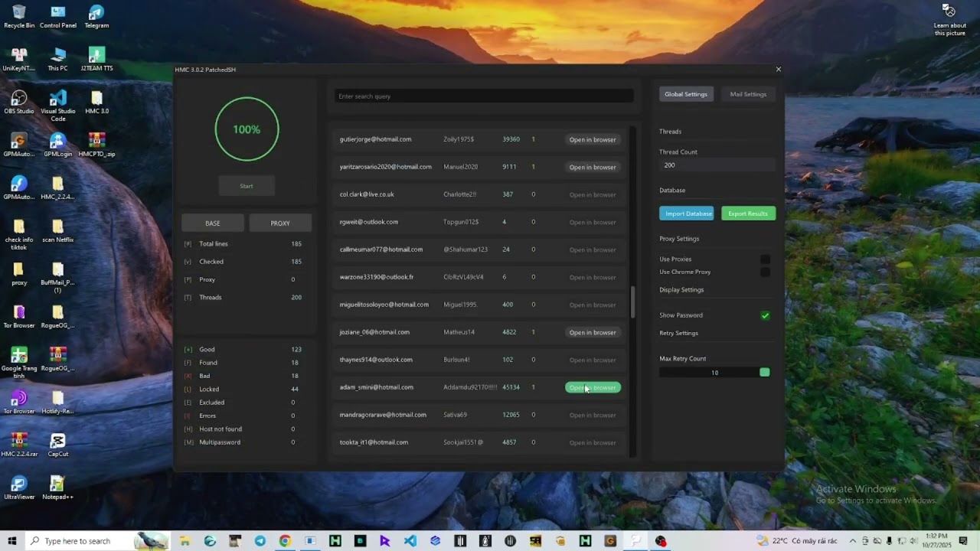Adjust the Max Retry Count slider
980x551 pixels.
(x=714, y=373)
